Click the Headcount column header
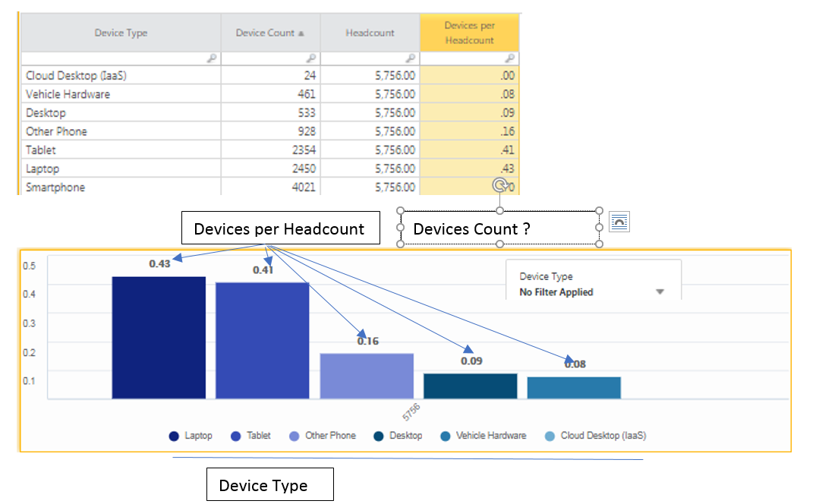The width and height of the screenshot is (819, 504). pyautogui.click(x=370, y=33)
